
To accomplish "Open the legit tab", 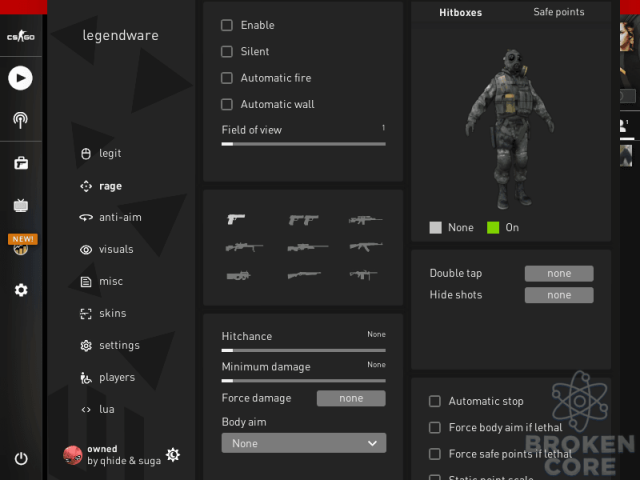I will coord(101,153).
